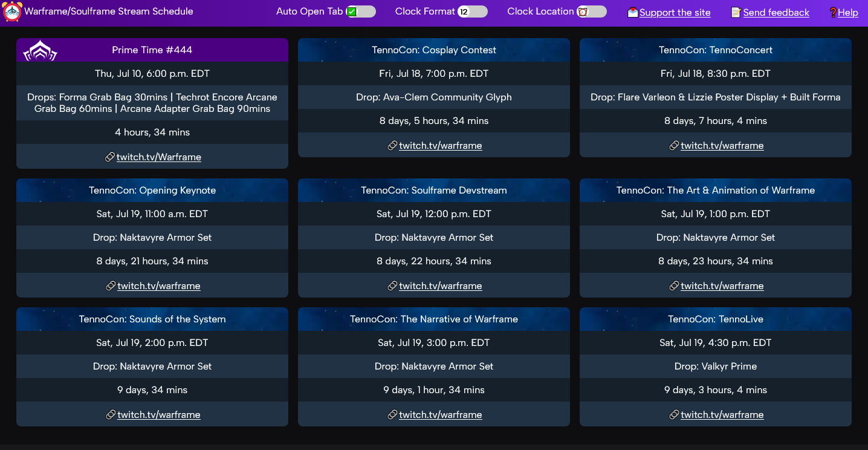Click the 8 days, 5 hours, 34 mins countdown
Viewport: 868px width, 450px height.
tap(434, 120)
